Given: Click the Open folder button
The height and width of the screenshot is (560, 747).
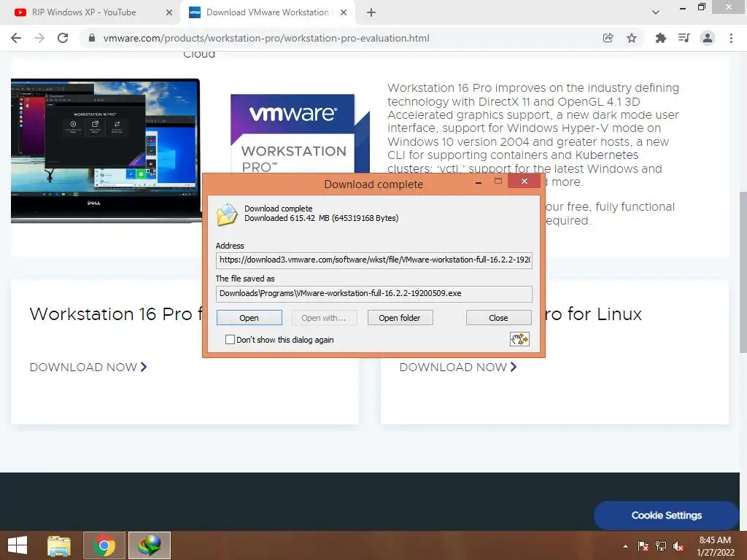Looking at the screenshot, I should 400,318.
